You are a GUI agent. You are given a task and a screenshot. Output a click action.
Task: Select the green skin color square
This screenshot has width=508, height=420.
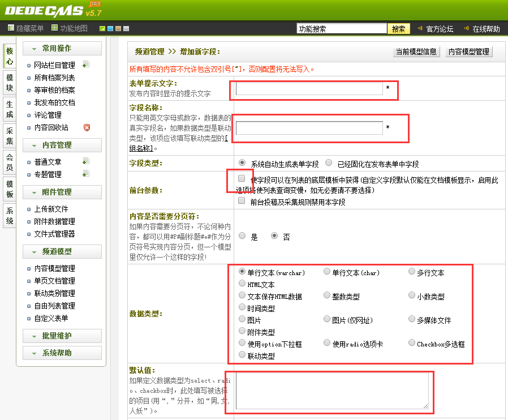point(102,29)
